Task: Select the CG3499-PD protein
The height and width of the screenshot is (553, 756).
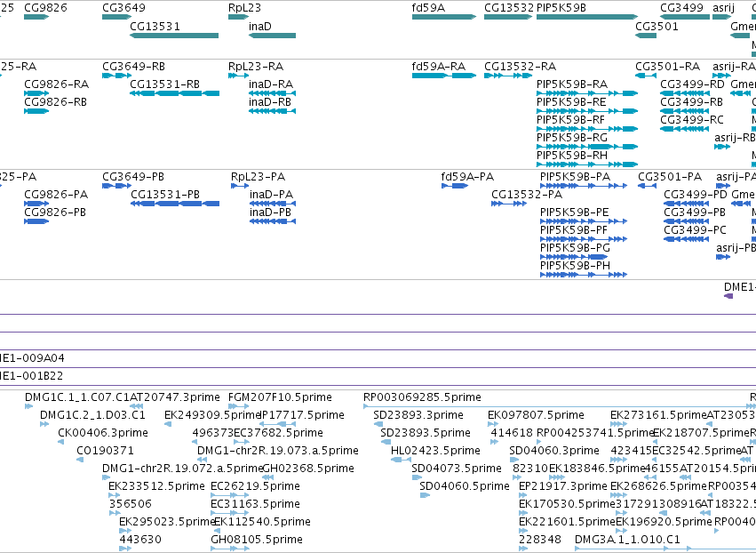Action: tap(687, 204)
